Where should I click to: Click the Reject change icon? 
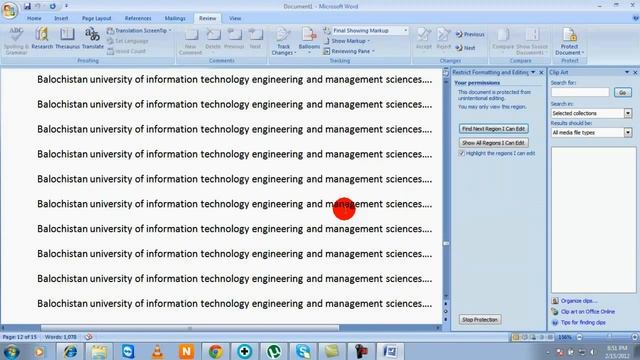pyautogui.click(x=443, y=39)
